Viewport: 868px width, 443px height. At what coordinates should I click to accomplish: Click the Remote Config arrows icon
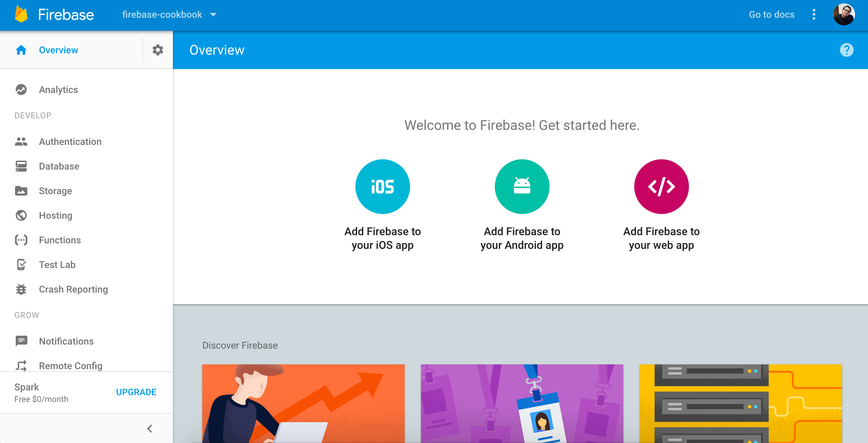(x=21, y=366)
